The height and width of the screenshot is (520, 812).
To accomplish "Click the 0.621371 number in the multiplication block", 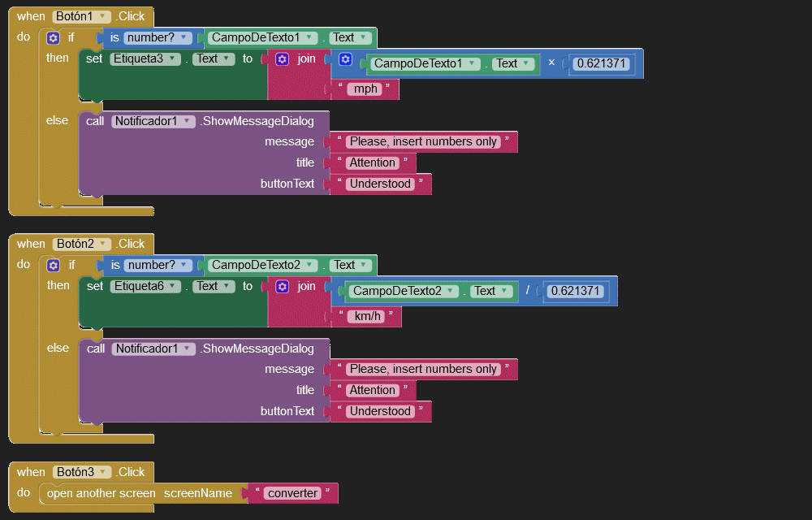I will 601,63.
